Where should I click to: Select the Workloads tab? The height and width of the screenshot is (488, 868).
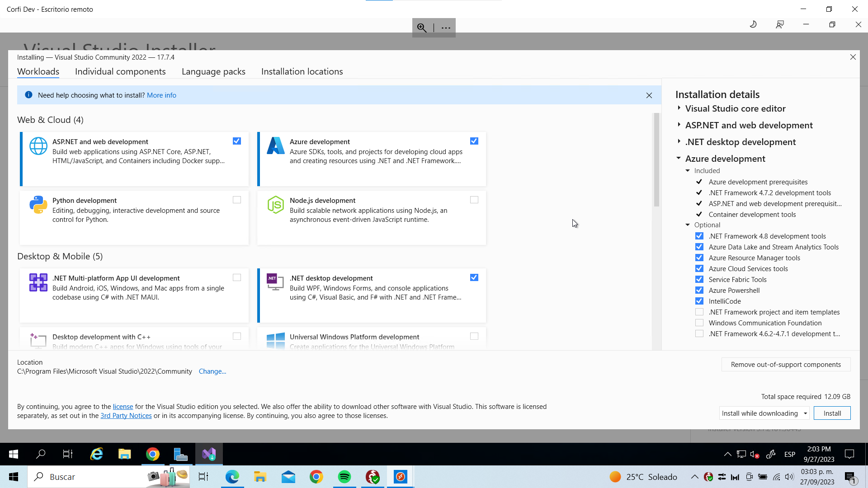click(x=38, y=71)
